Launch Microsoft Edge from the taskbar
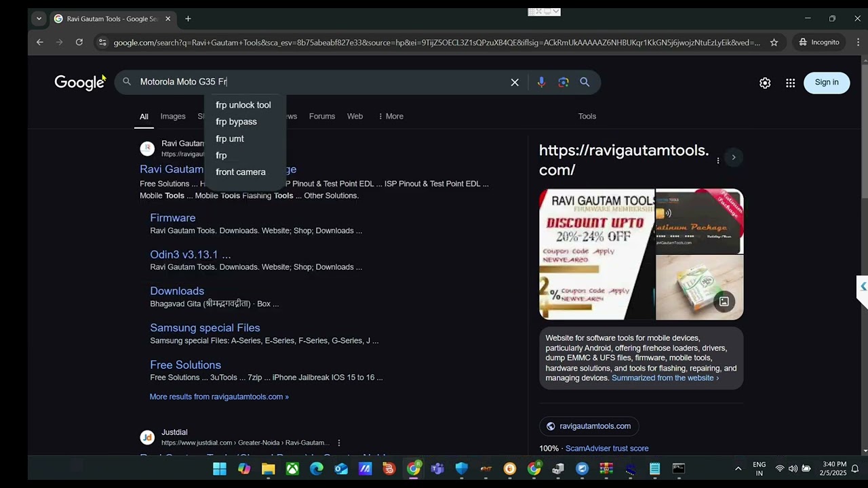This screenshot has height=488, width=868. coord(317,468)
